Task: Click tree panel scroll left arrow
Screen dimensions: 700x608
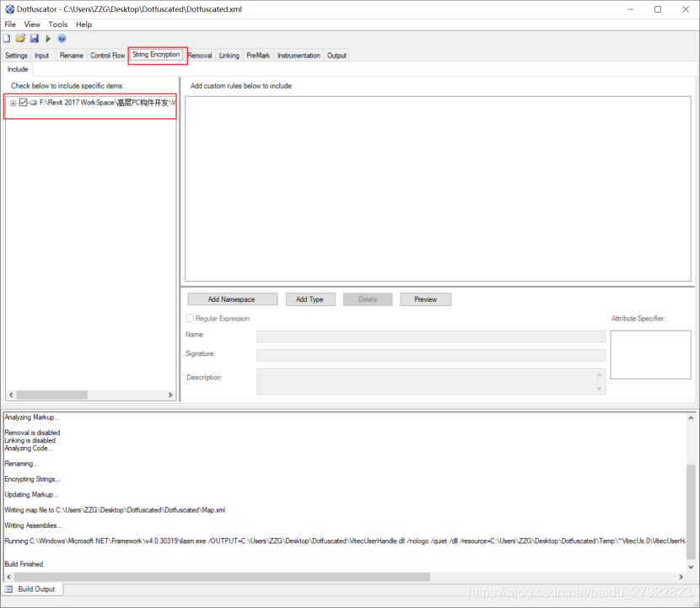Action: 11,395
